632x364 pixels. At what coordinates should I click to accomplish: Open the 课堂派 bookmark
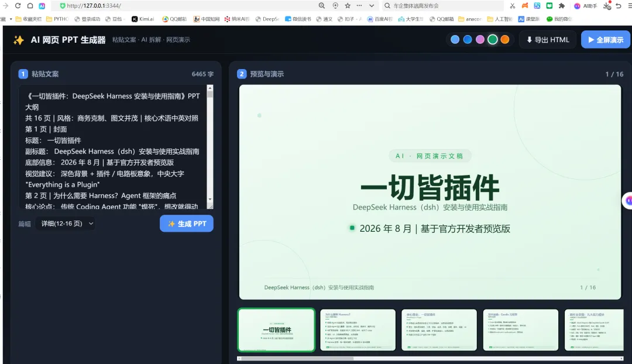click(529, 19)
